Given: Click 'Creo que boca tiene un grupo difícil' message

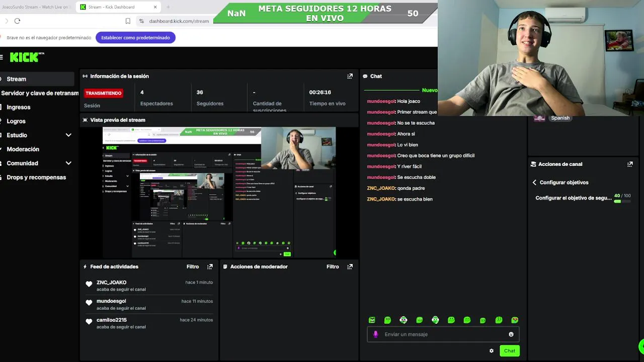Looking at the screenshot, I should pos(436,155).
